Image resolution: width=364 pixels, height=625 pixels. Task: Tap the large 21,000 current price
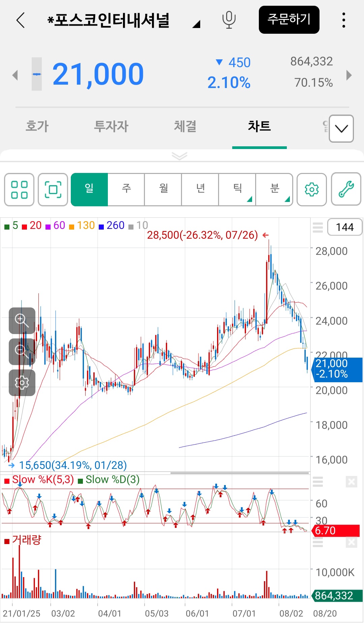(98, 74)
